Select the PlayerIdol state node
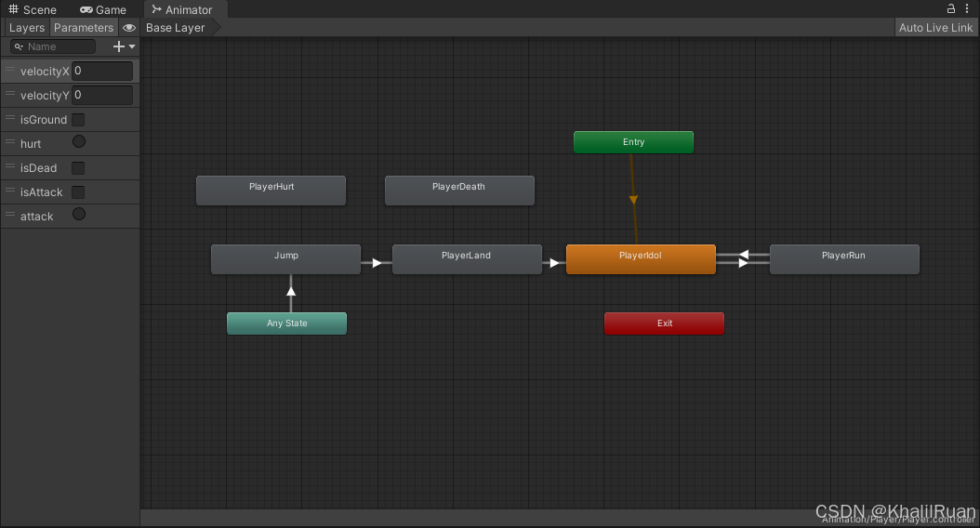This screenshot has height=528, width=980. pos(641,258)
